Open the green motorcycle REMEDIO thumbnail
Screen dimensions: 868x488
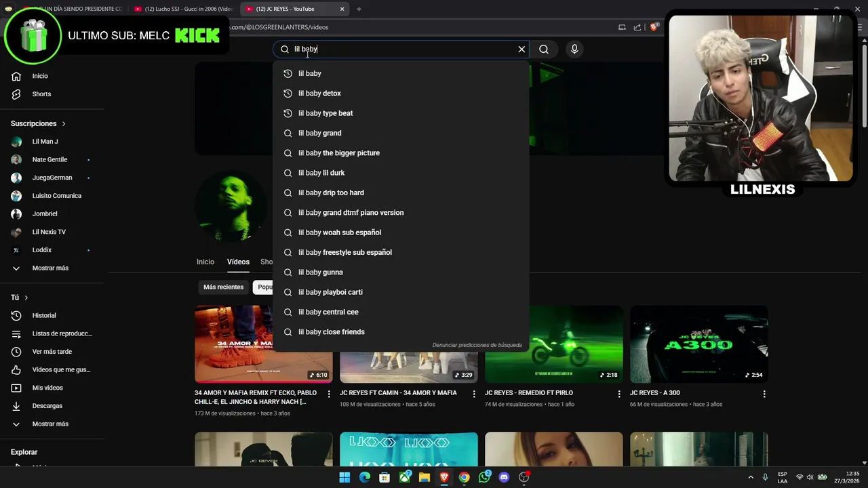point(554,344)
